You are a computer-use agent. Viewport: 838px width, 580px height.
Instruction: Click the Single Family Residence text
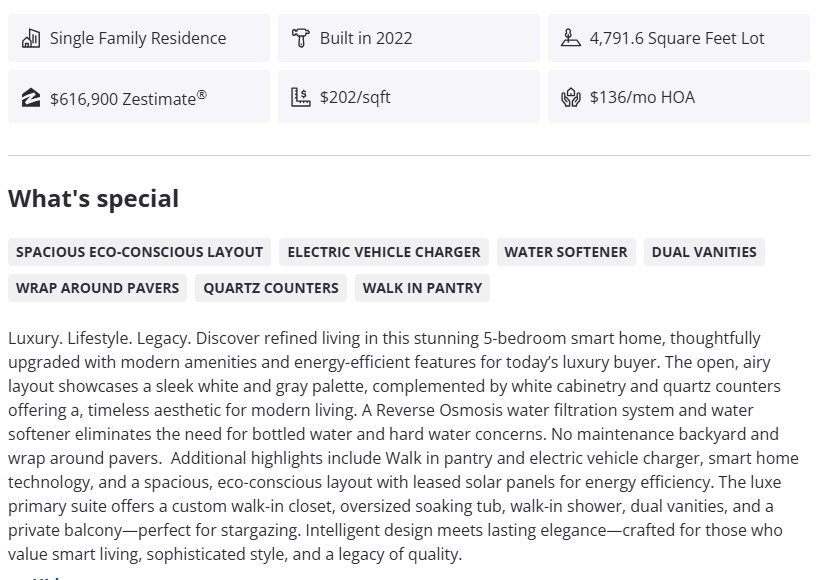(x=138, y=38)
